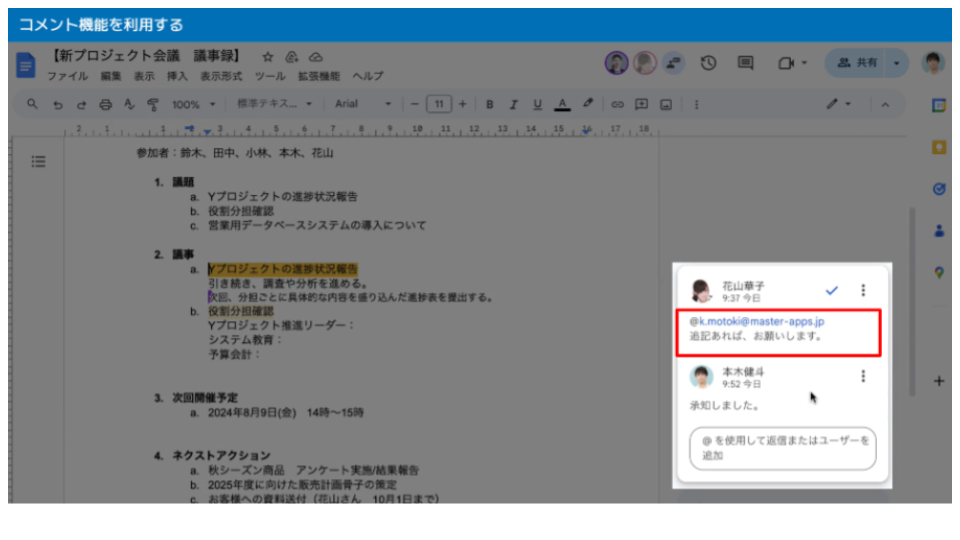The height and width of the screenshot is (540, 960).
Task: Click highlighted Yプロジェクトの進捗状況報告 text
Action: click(x=283, y=269)
